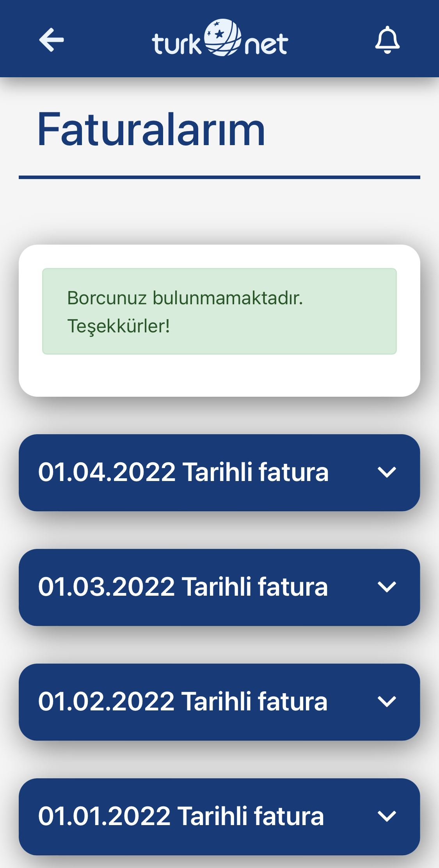Tap the green "Borcunuz bulunmamaktadır" message
Viewport: 439px width, 868px height.
pos(219,311)
